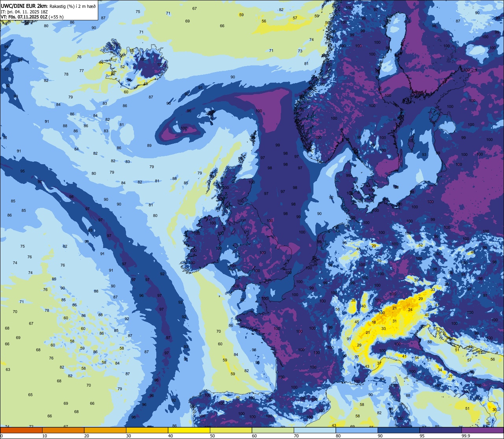The width and height of the screenshot is (504, 439).
Task: Click the '99.9' tick label on legend
Action: click(465, 436)
